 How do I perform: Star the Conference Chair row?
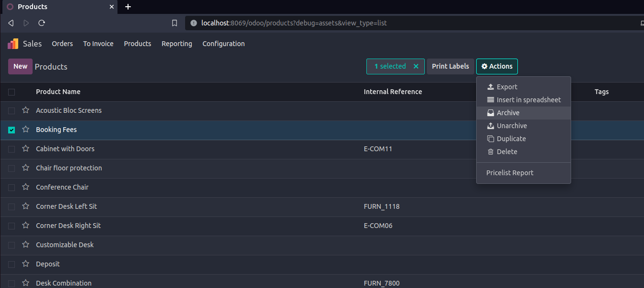(x=26, y=187)
